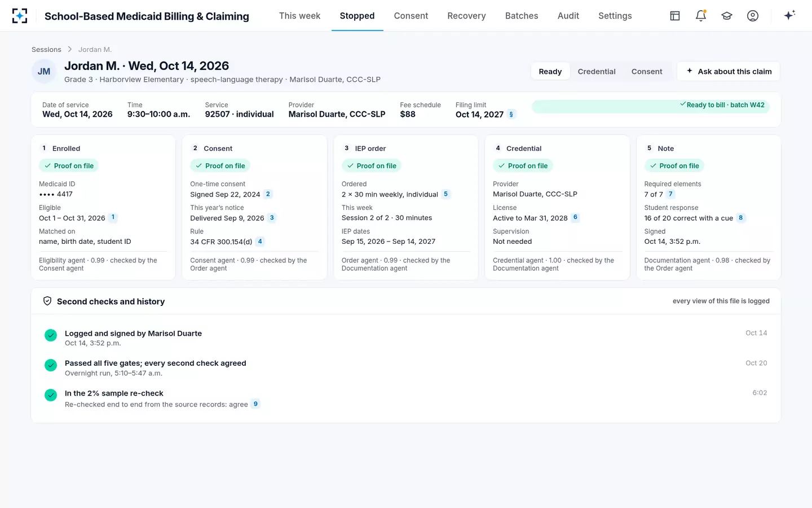Open citation badge 1 next to eligible dates
812x508 pixels.
coord(113,217)
